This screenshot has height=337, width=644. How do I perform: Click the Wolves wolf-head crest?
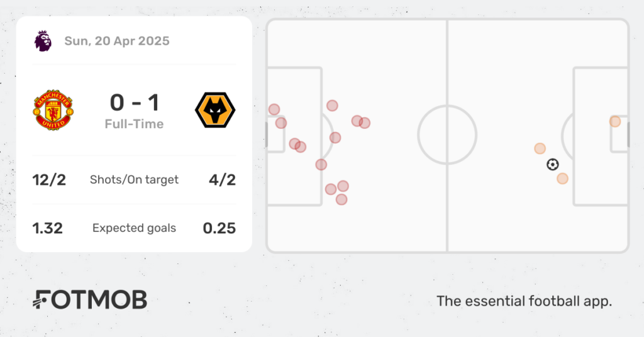point(215,110)
